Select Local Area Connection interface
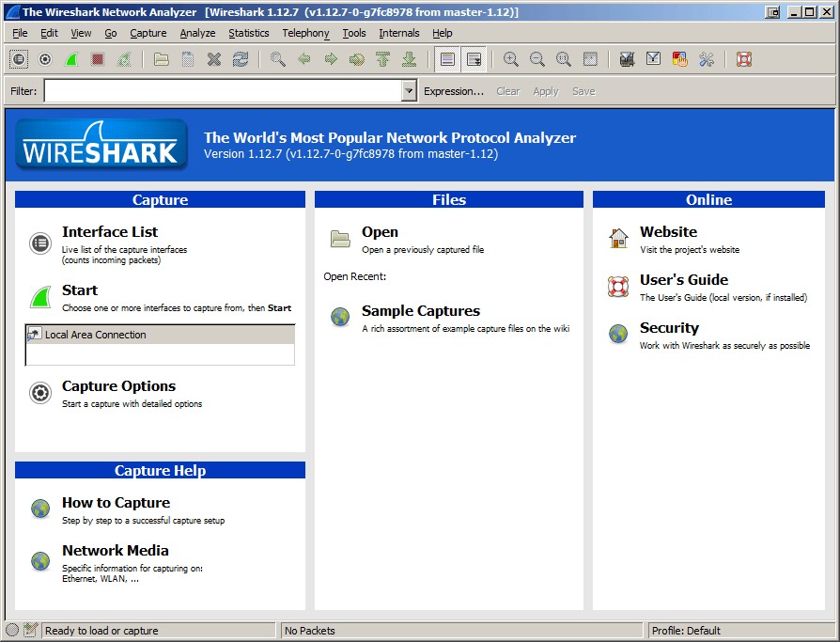Screen dimensions: 840x642 (160, 335)
